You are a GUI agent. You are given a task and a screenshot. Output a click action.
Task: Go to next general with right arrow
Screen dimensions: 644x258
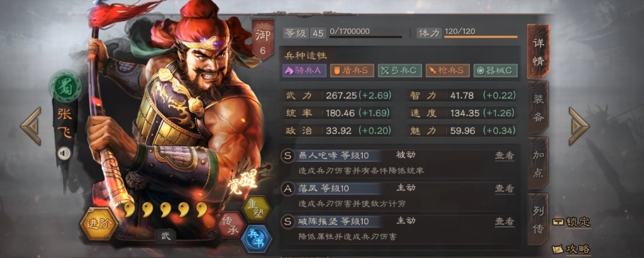pos(579,126)
